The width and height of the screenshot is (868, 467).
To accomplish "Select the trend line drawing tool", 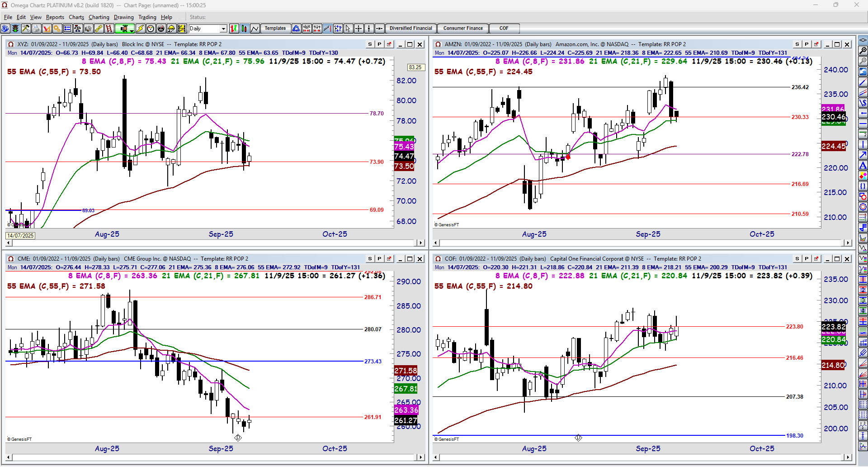I will [863, 82].
